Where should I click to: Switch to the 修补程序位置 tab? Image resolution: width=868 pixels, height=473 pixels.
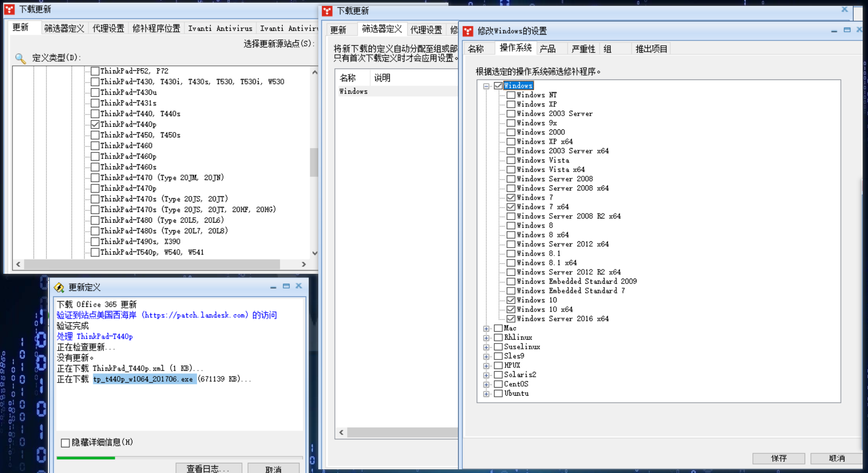click(x=156, y=28)
